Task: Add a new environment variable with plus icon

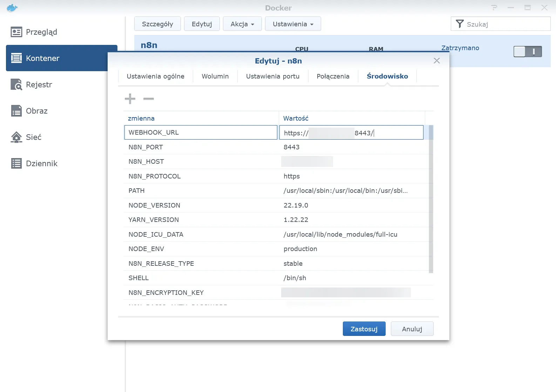Action: [130, 99]
